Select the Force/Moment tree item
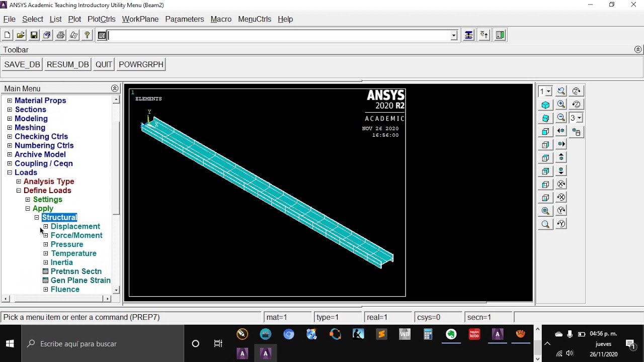 [x=76, y=235]
